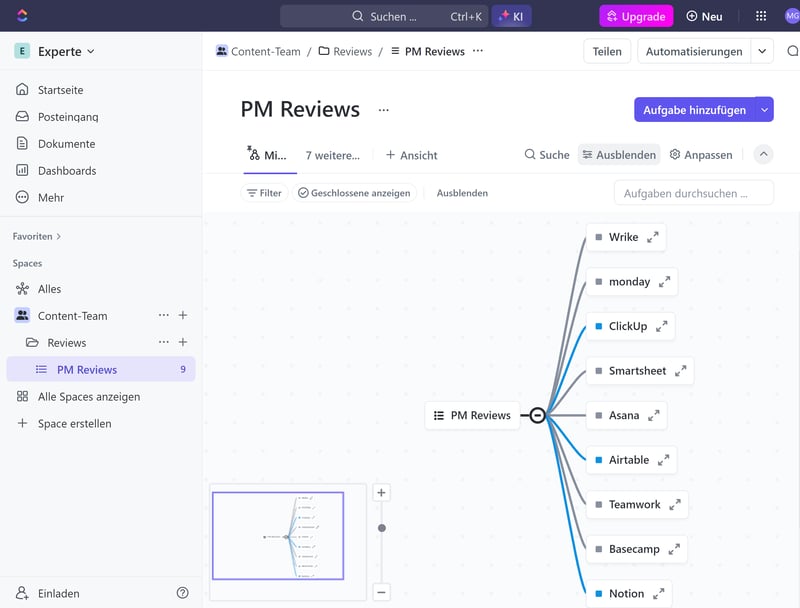This screenshot has width=800, height=608.
Task: Expand the Wrike node arrows icon
Action: tap(653, 237)
